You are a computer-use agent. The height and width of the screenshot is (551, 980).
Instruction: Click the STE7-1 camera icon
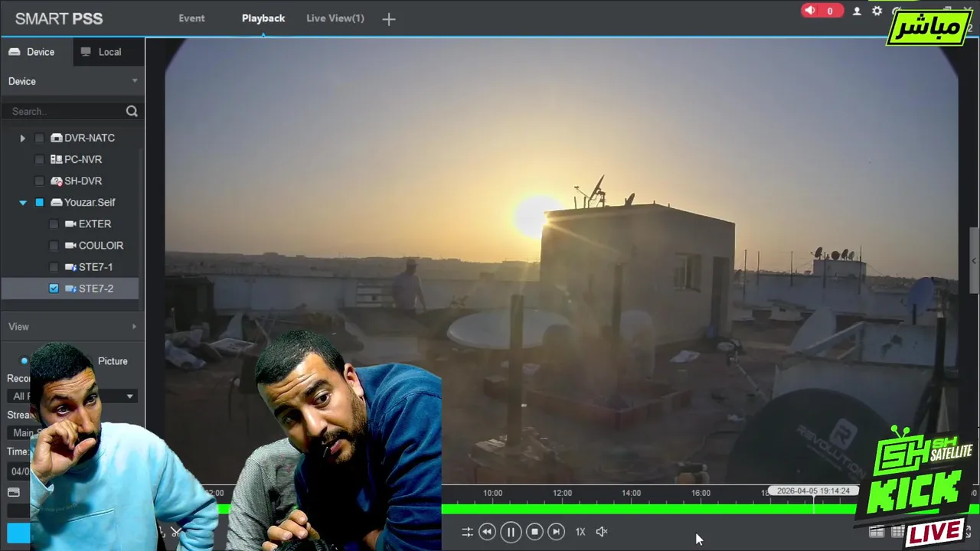(70, 266)
